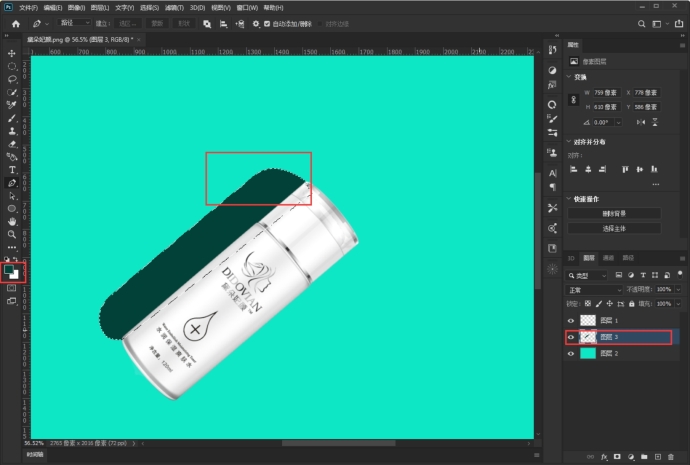
Task: Toggle lock all padlock
Action: 631,304
